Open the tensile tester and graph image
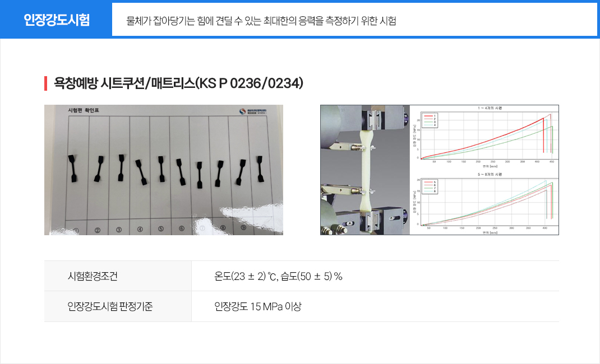Image resolution: width=600 pixels, height=364 pixels. pyautogui.click(x=439, y=170)
